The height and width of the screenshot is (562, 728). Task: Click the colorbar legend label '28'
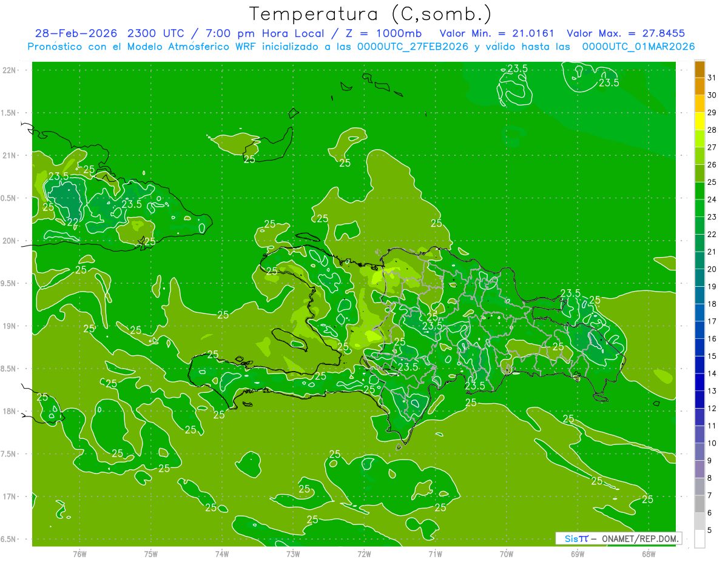tap(712, 130)
